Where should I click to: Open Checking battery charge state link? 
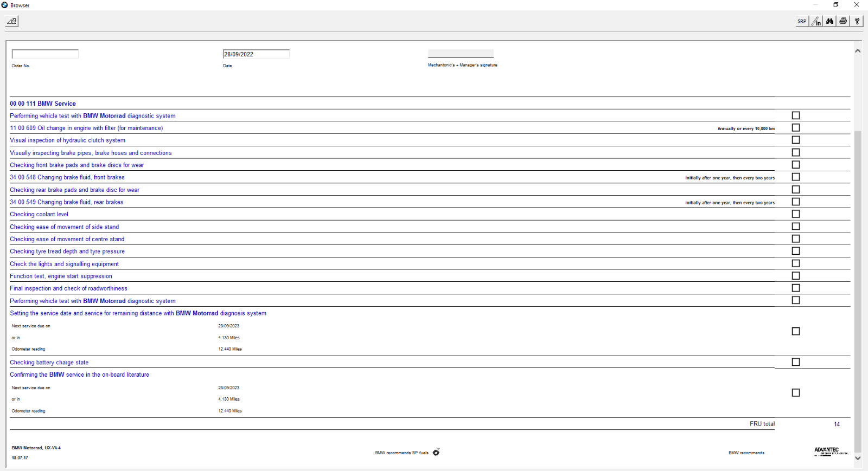(x=49, y=363)
